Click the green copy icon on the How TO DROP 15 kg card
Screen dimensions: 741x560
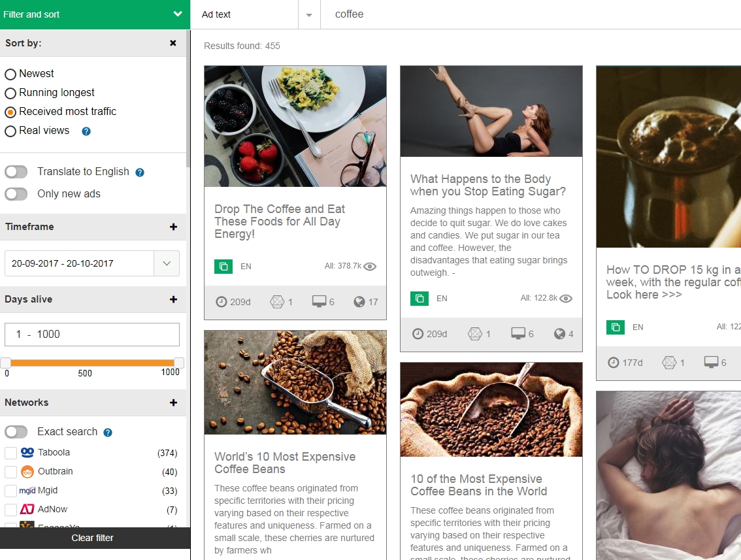tap(616, 327)
